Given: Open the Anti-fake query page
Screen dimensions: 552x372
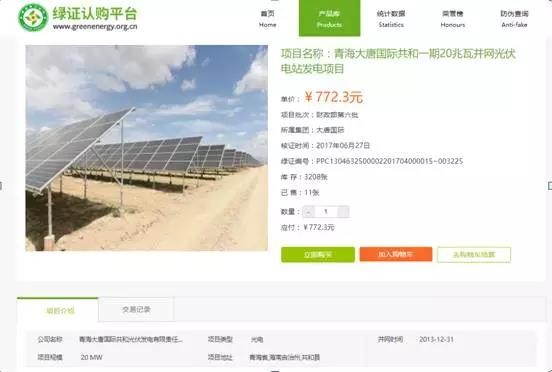Looking at the screenshot, I should (514, 19).
